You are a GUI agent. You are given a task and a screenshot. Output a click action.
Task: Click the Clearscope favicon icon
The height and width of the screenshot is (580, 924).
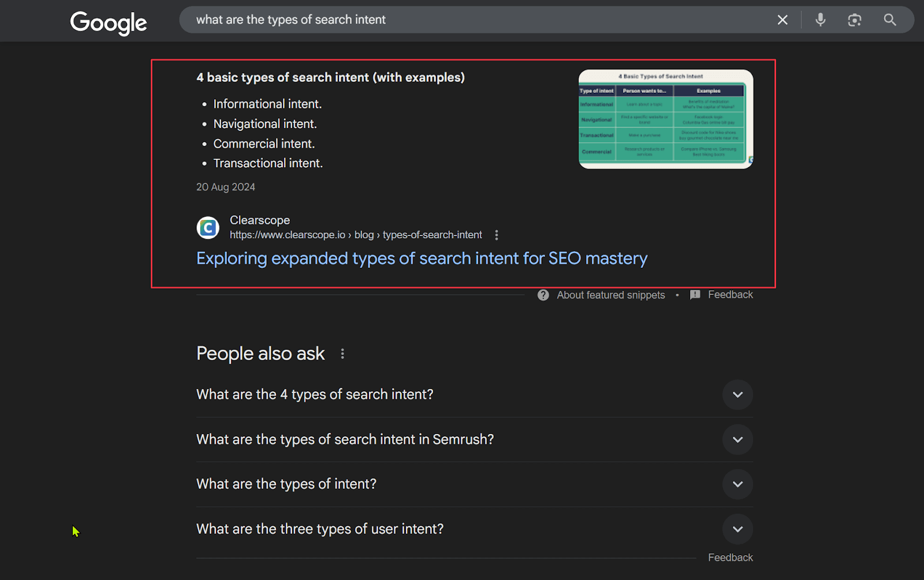pyautogui.click(x=208, y=227)
